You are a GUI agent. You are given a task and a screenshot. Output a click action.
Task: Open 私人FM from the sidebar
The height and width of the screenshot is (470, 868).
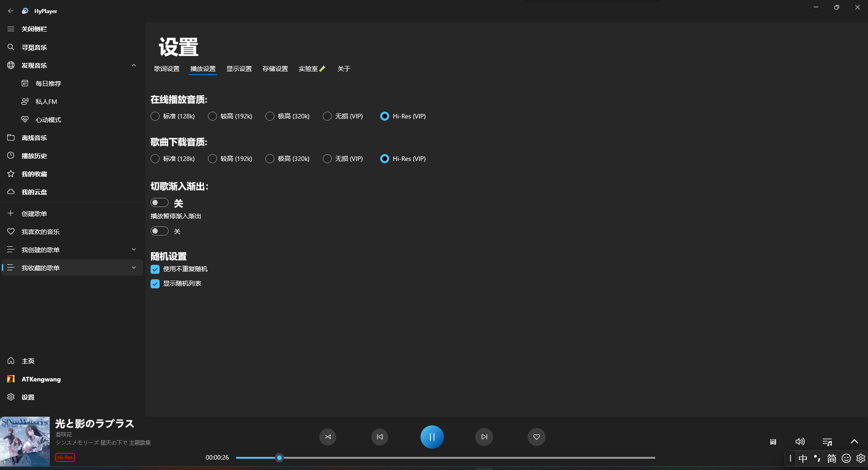47,101
